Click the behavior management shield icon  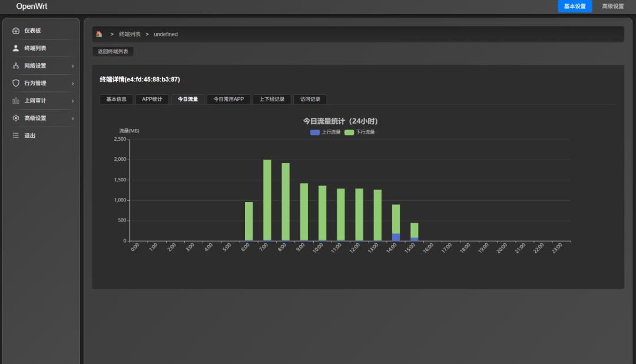[x=16, y=83]
